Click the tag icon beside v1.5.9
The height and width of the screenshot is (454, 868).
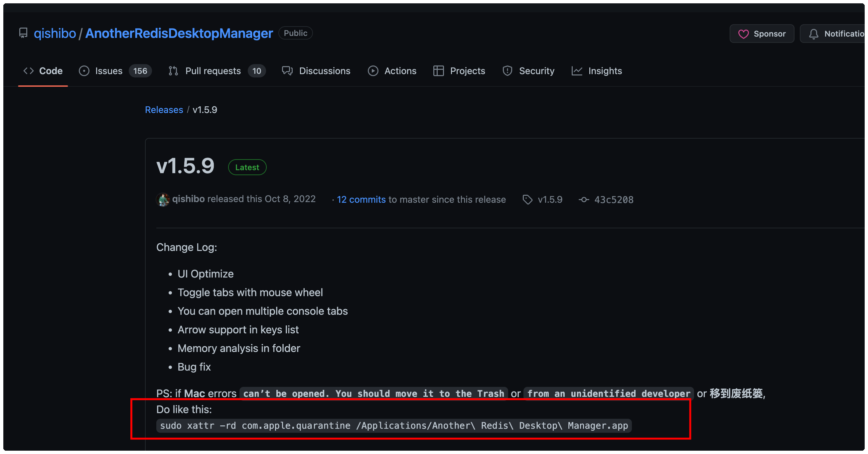pos(527,199)
